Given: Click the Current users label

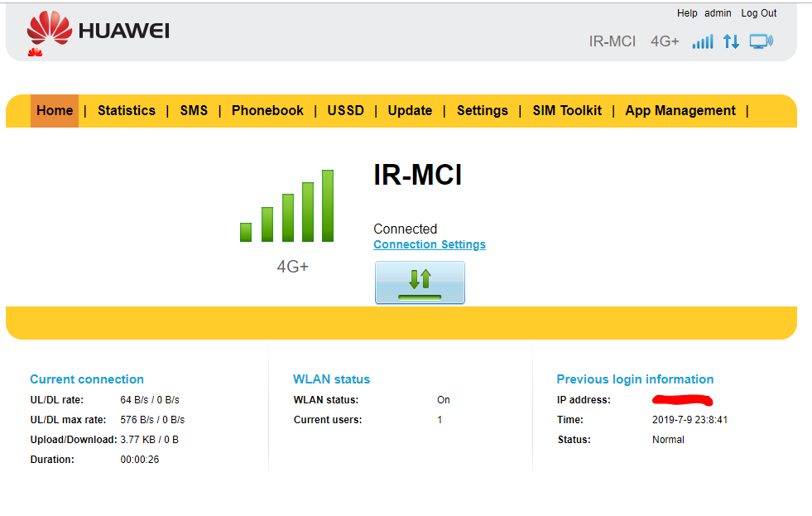Looking at the screenshot, I should [328, 420].
